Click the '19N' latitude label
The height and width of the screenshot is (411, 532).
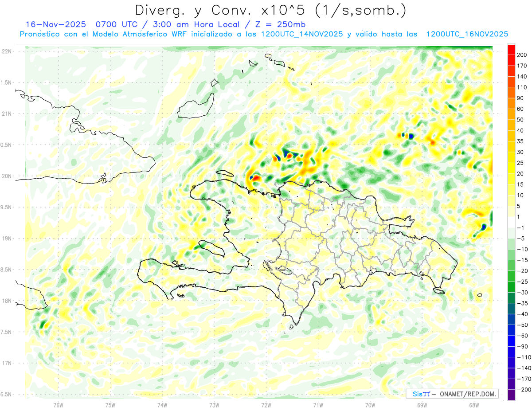(x=7, y=239)
